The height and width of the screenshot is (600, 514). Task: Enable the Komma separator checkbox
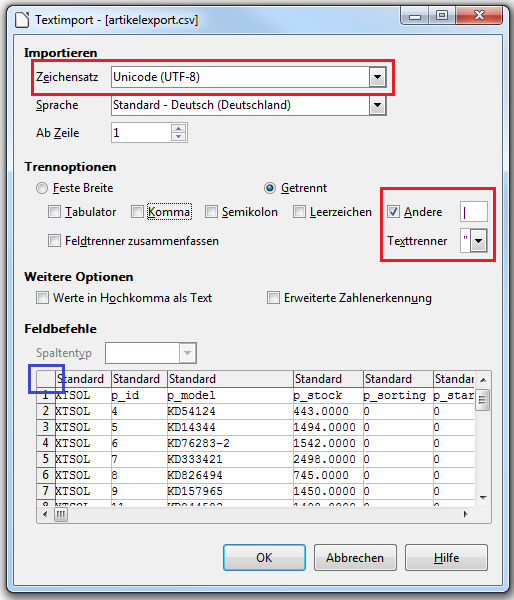point(137,212)
